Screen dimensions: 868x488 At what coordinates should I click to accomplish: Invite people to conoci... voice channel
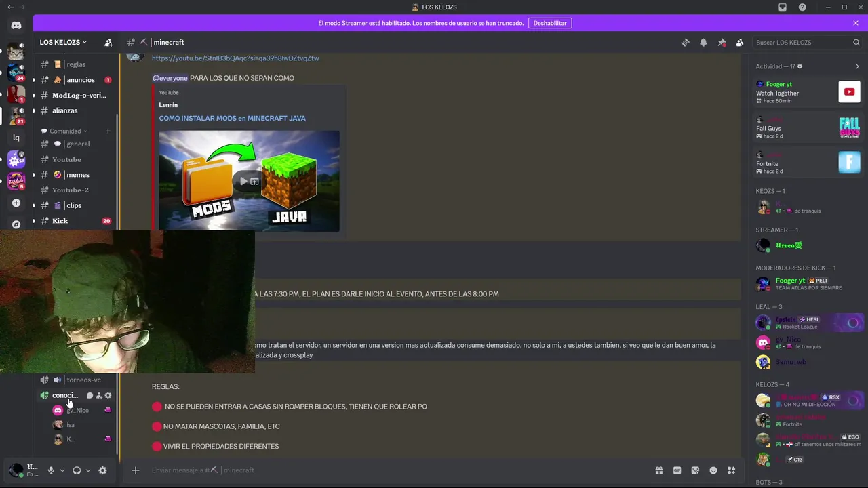(99, 395)
